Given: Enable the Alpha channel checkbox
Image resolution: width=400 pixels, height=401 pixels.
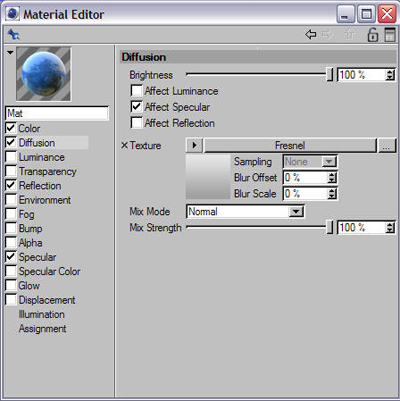Looking at the screenshot, I should click(x=11, y=243).
